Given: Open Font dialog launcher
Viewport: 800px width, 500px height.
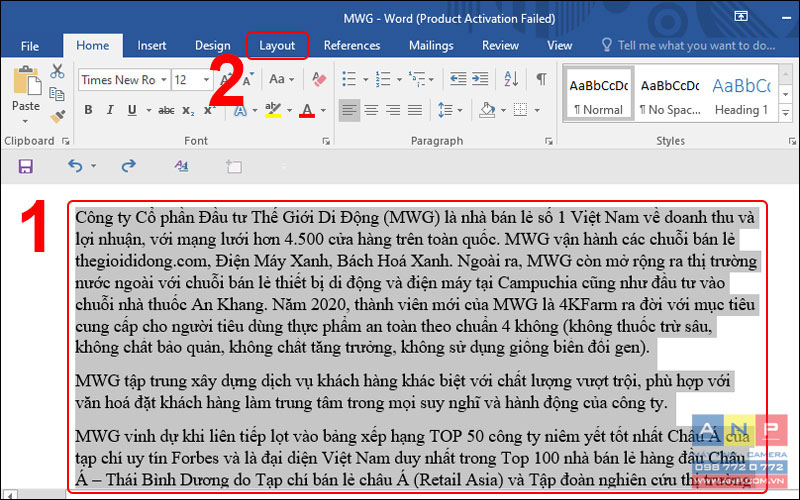Looking at the screenshot, I should pyautogui.click(x=326, y=141).
